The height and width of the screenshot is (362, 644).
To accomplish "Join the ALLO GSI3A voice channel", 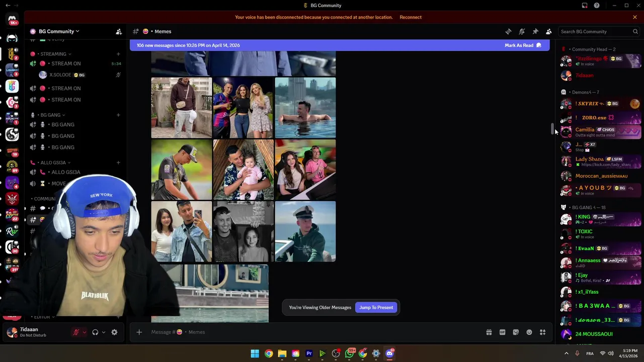I will [x=75, y=172].
